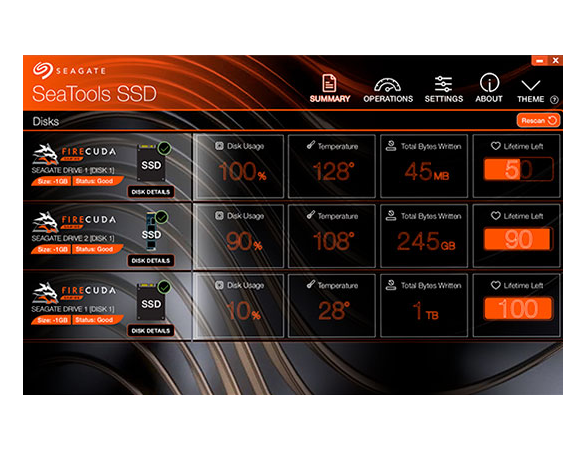The width and height of the screenshot is (585, 450).
Task: Click the Seagate logo
Action: [x=42, y=70]
